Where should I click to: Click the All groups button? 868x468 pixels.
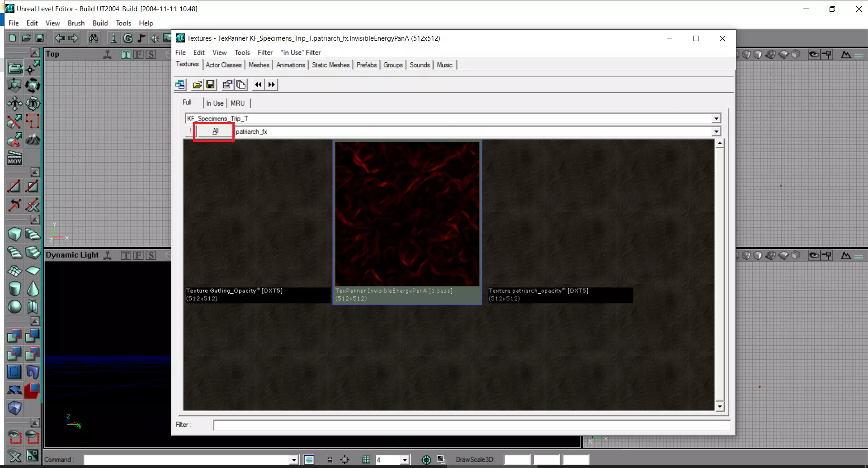coord(215,131)
